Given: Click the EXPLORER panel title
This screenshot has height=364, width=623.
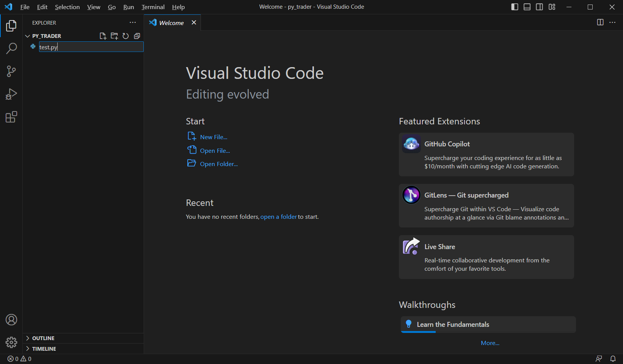Looking at the screenshot, I should coord(44,23).
